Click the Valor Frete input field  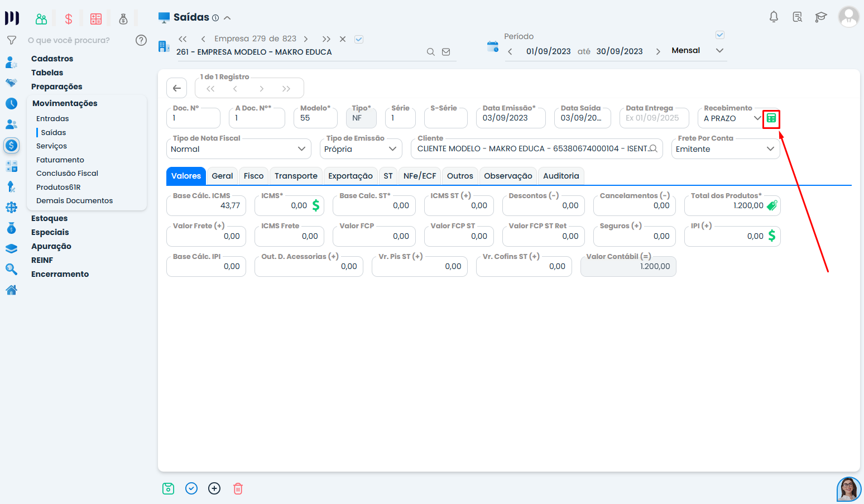205,237
